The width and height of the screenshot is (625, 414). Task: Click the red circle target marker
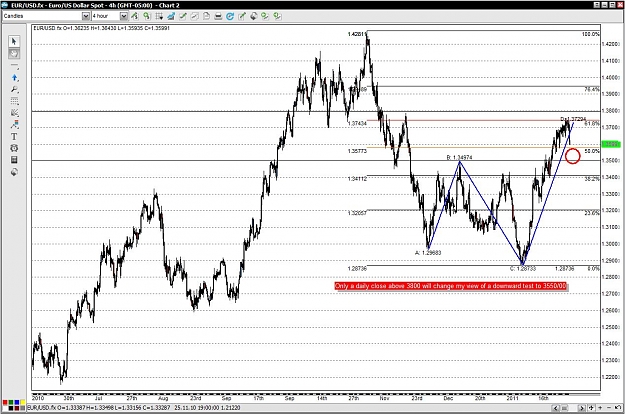[573, 156]
